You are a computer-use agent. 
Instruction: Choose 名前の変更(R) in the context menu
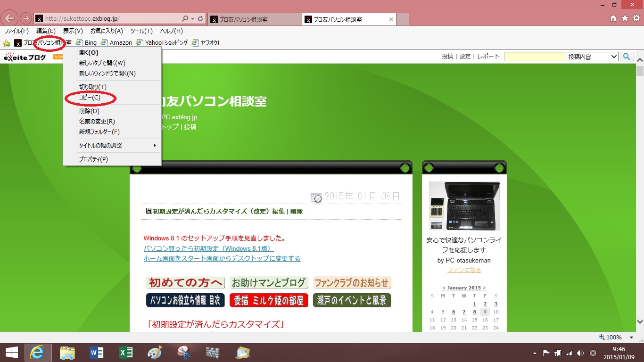[x=112, y=122]
